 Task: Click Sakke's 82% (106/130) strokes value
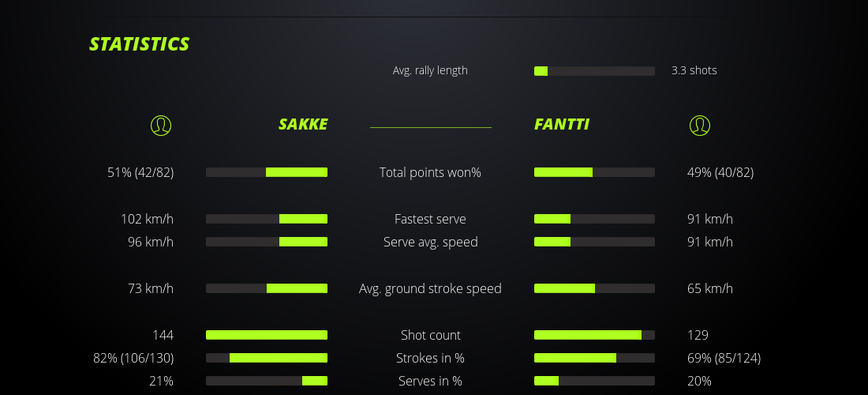coord(133,358)
